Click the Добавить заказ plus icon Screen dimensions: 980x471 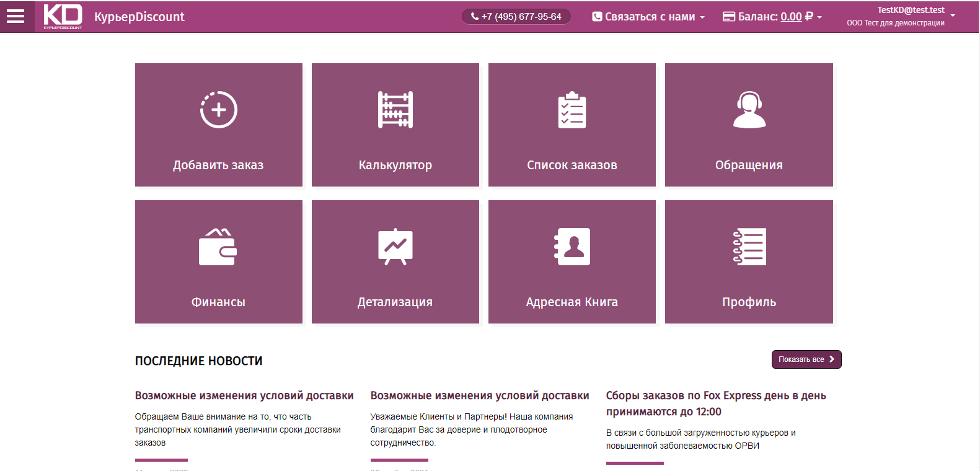[x=219, y=110]
